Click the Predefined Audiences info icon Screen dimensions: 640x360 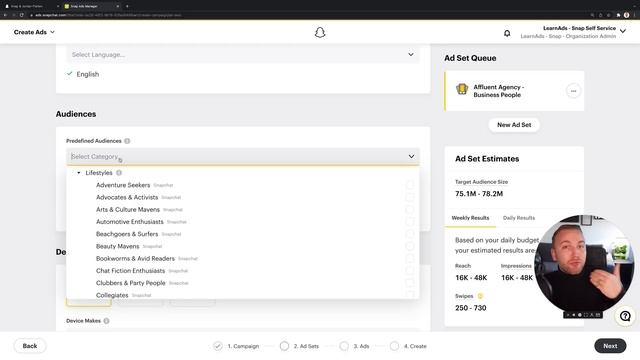pyautogui.click(x=127, y=141)
